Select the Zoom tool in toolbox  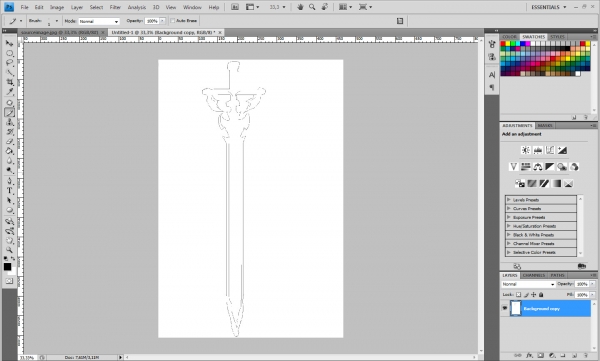click(x=10, y=250)
